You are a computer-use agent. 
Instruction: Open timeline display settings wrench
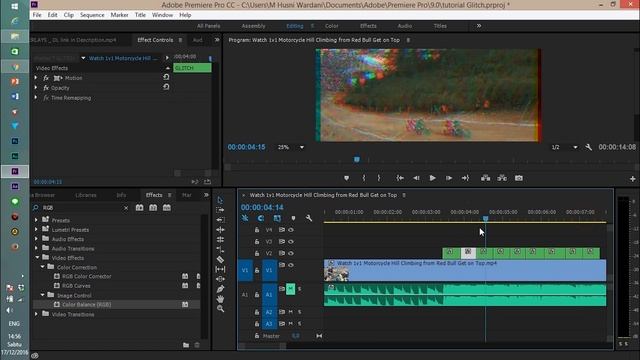309,218
